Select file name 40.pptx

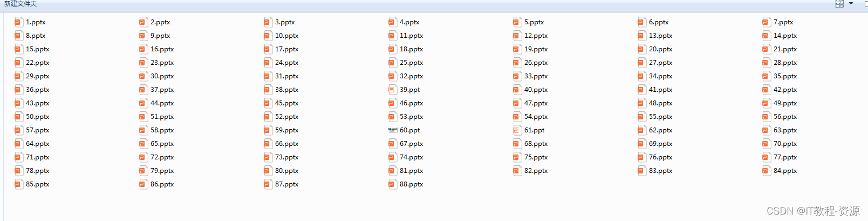536,90
